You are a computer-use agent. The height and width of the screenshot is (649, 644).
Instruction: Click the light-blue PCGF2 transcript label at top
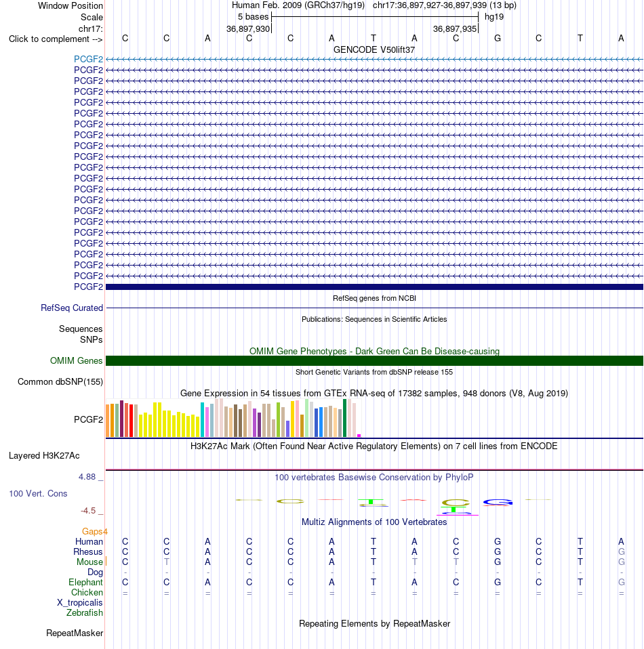[88, 59]
